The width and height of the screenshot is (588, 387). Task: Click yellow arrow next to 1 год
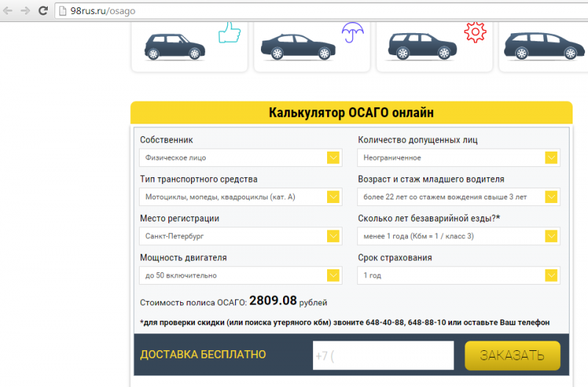click(x=551, y=275)
